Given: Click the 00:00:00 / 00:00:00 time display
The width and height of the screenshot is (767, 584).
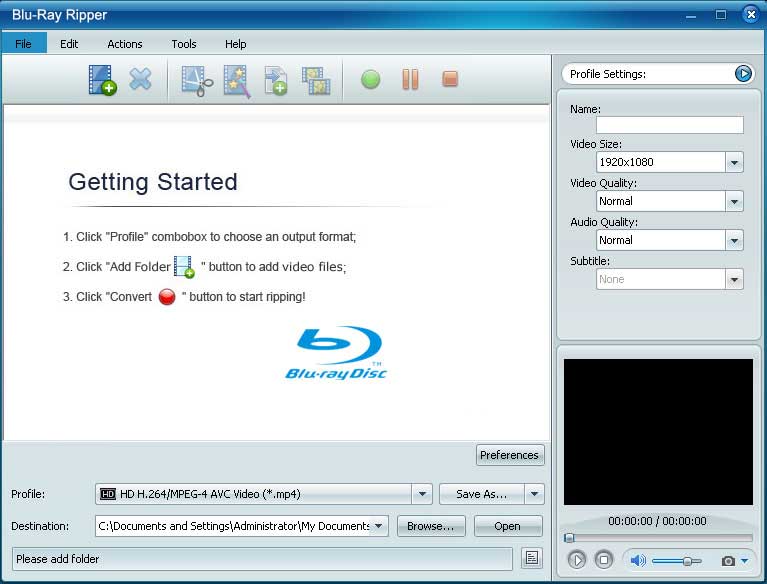Looking at the screenshot, I should click(657, 521).
